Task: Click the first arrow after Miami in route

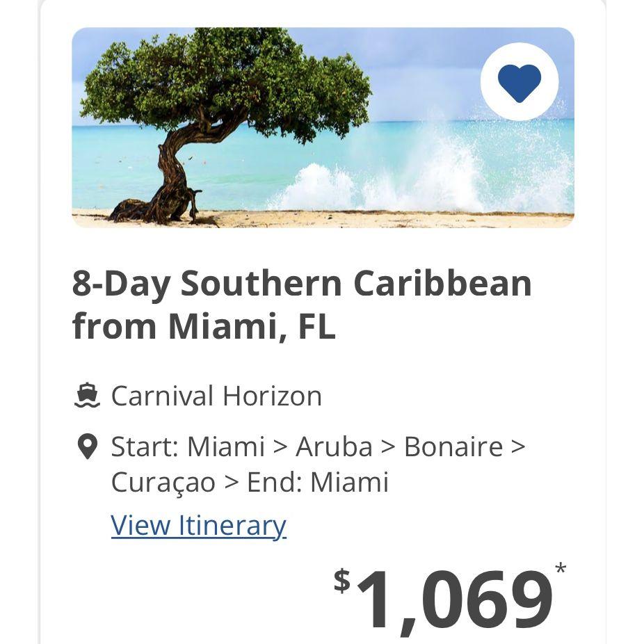Action: (x=280, y=446)
